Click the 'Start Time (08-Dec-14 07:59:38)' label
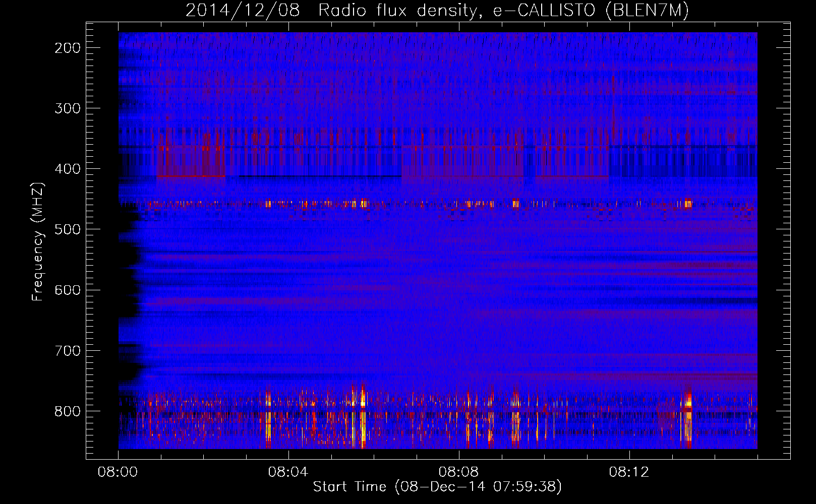 coord(437,487)
